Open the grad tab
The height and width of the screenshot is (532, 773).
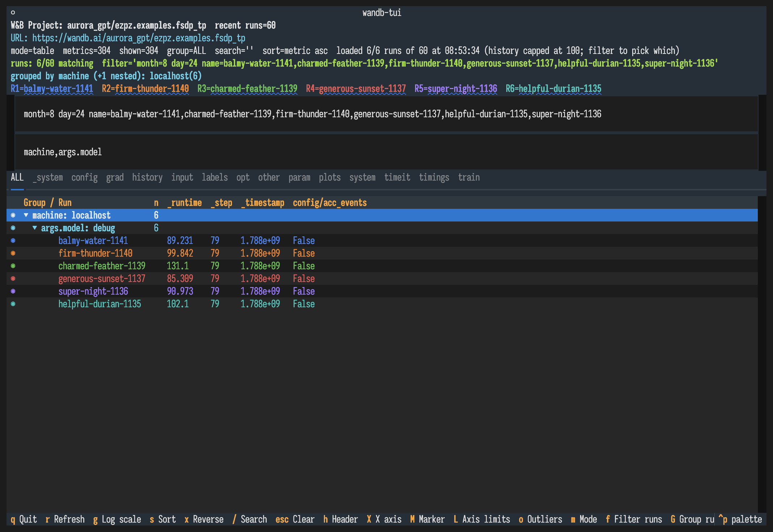pos(115,177)
